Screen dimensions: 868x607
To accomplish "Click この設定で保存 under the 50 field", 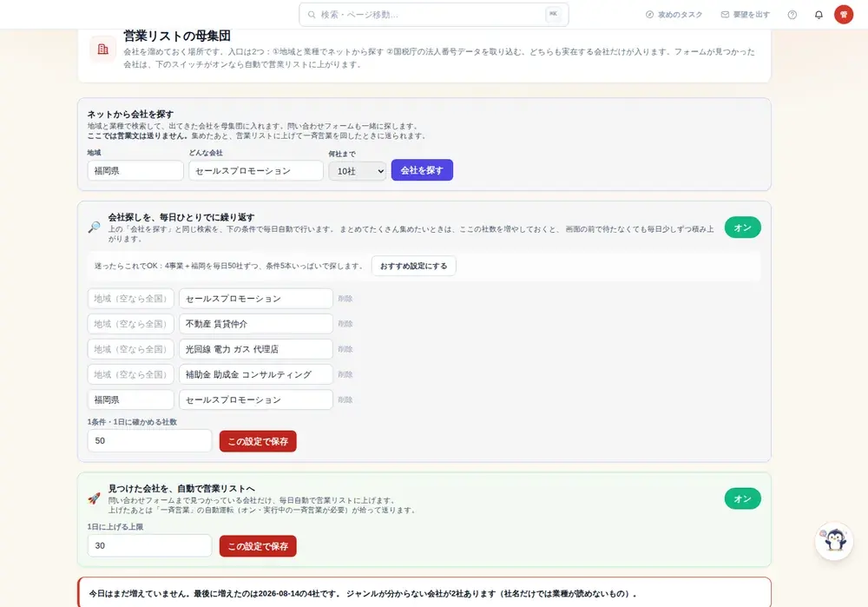I will [x=258, y=441].
